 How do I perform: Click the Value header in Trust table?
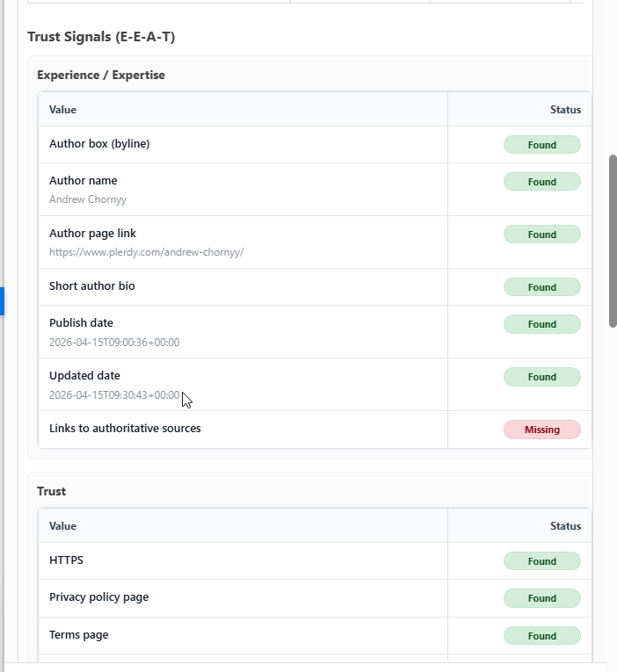tap(62, 526)
